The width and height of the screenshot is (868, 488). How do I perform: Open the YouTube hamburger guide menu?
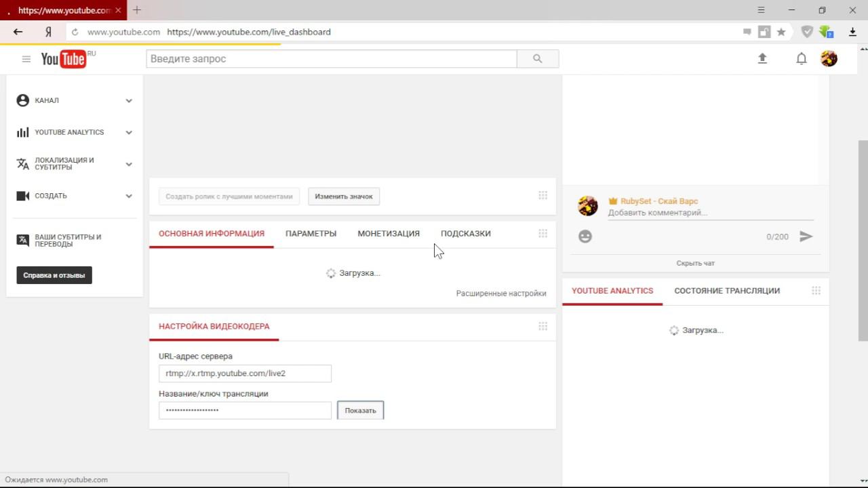click(x=26, y=59)
